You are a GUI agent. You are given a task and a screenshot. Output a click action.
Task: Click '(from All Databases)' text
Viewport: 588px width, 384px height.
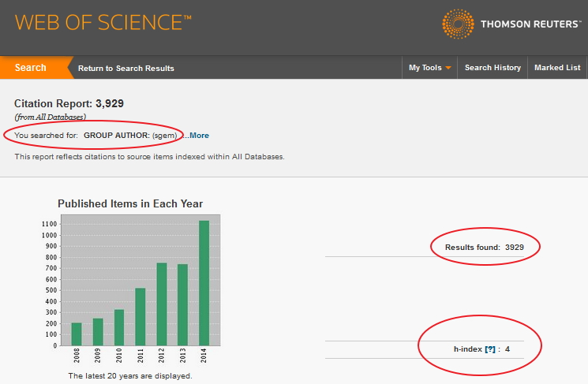pos(51,117)
